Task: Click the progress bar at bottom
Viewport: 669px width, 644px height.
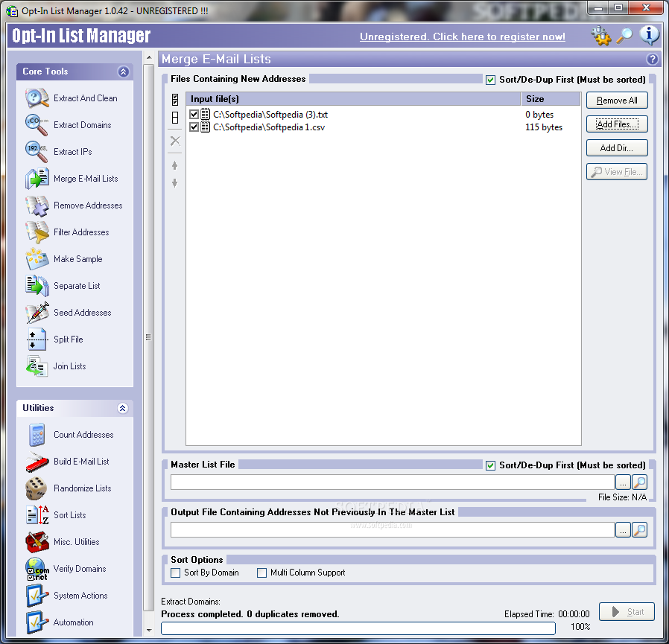Action: coord(358,628)
